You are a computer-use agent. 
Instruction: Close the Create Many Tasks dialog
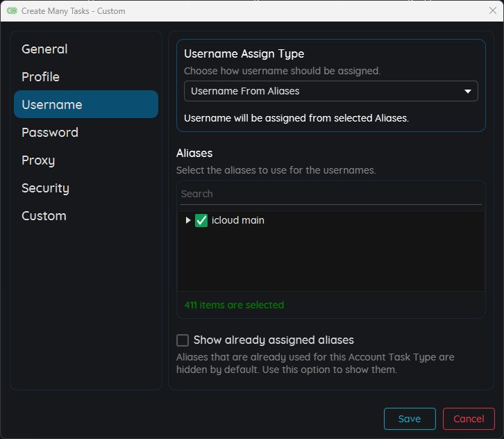click(x=492, y=11)
